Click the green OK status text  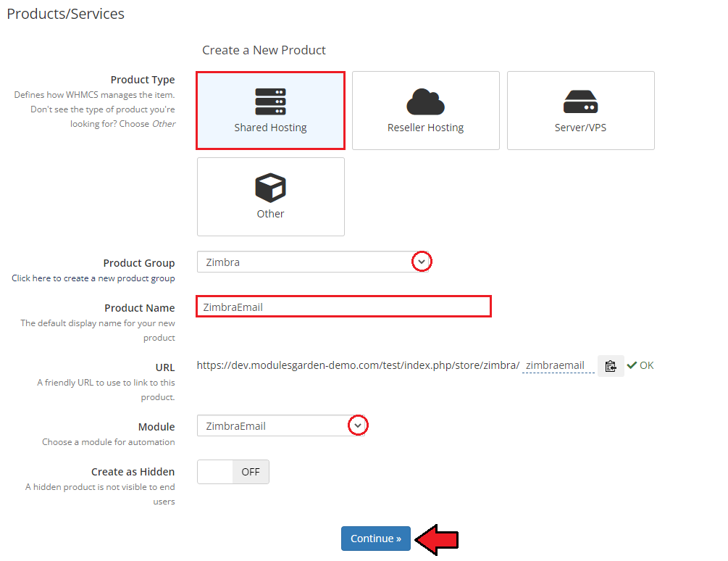click(x=646, y=365)
